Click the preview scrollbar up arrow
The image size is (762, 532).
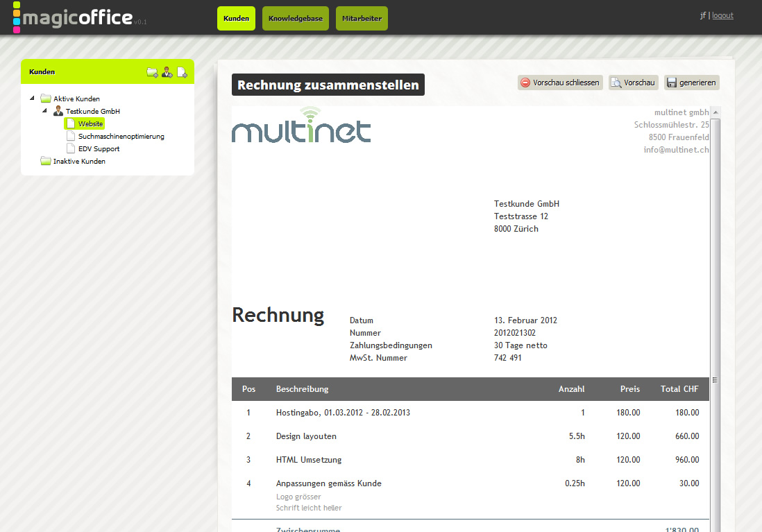(715, 112)
